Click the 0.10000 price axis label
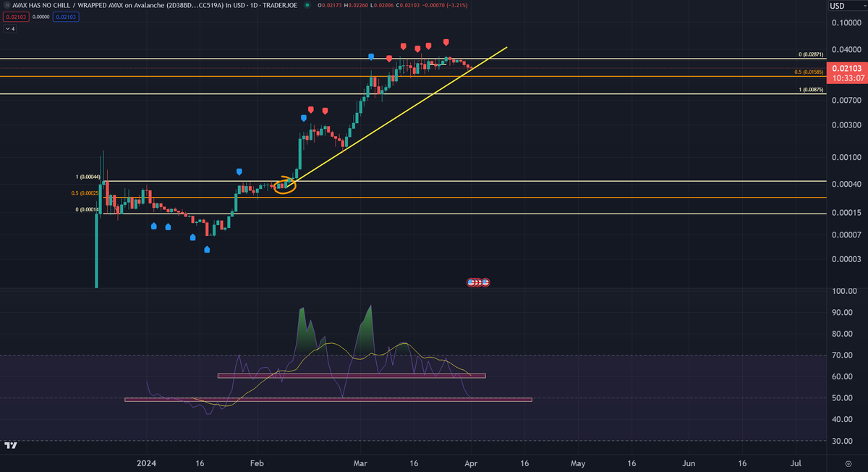This screenshot has width=868, height=472. (x=846, y=22)
